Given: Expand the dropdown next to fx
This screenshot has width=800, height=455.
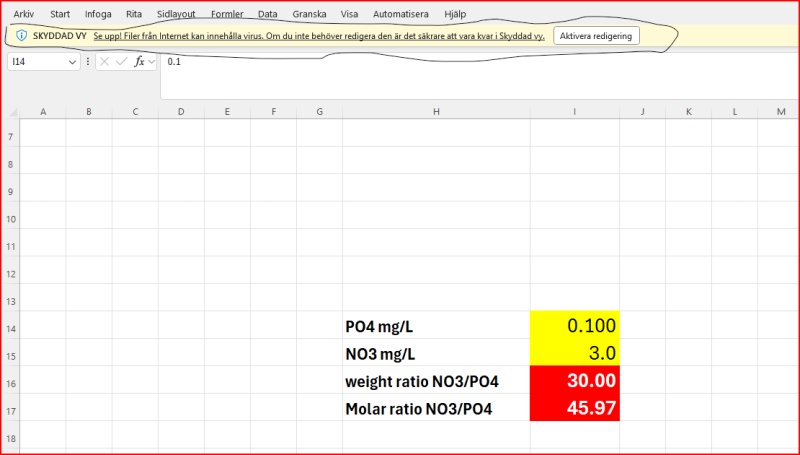Looking at the screenshot, I should pyautogui.click(x=152, y=62).
